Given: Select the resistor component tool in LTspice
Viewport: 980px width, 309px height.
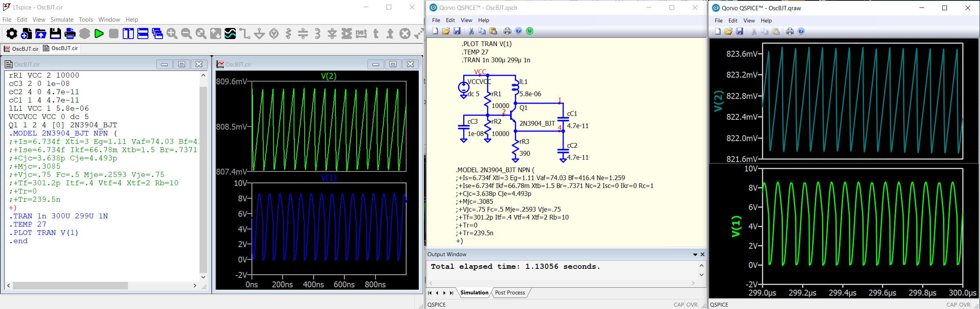Looking at the screenshot, I should [x=288, y=34].
